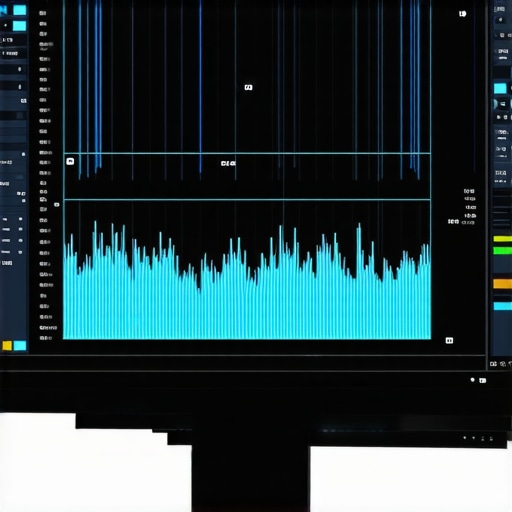Click the white marker in the upper graph's center
Viewport: 512px width, 512px height.
[x=248, y=87]
